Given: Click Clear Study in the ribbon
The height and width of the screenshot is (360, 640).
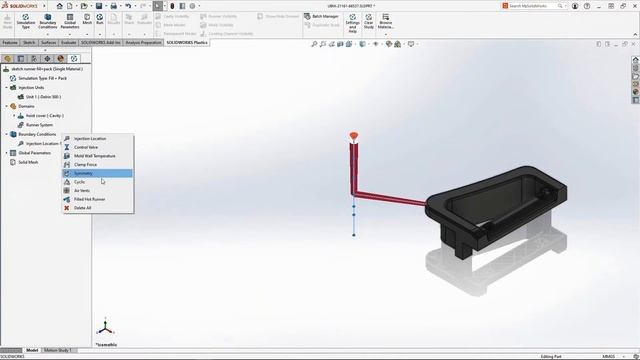Looking at the screenshot, I should tap(369, 21).
